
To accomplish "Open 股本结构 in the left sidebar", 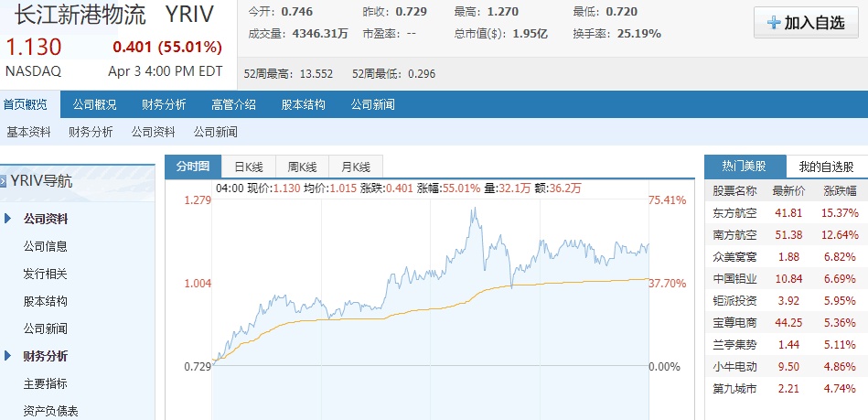I will pos(46,301).
